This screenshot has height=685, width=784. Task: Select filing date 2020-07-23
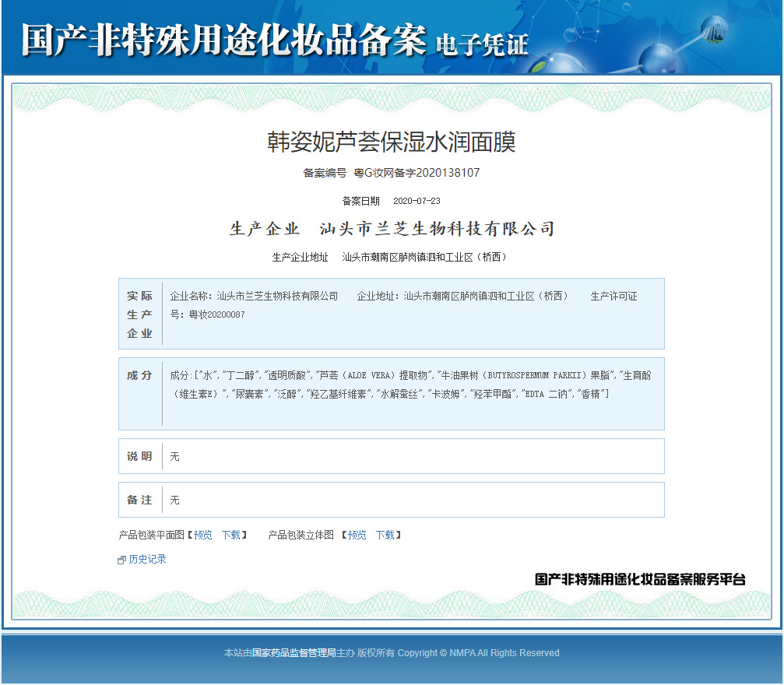coord(417,201)
